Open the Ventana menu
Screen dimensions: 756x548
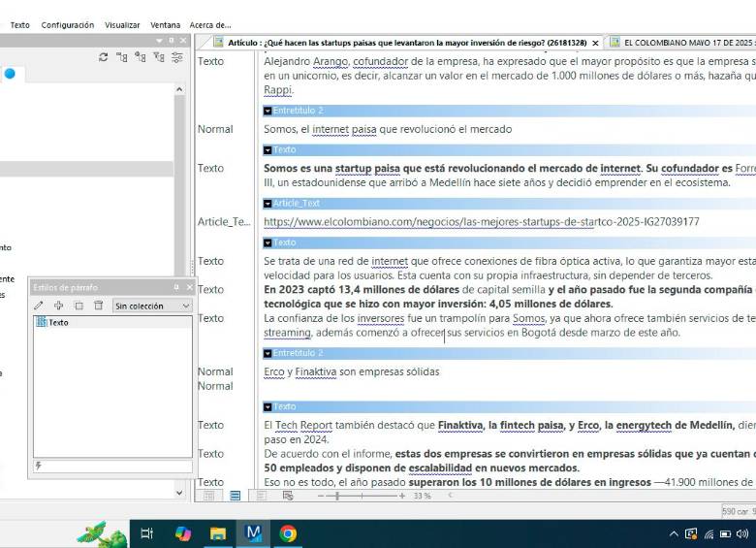tap(166, 25)
